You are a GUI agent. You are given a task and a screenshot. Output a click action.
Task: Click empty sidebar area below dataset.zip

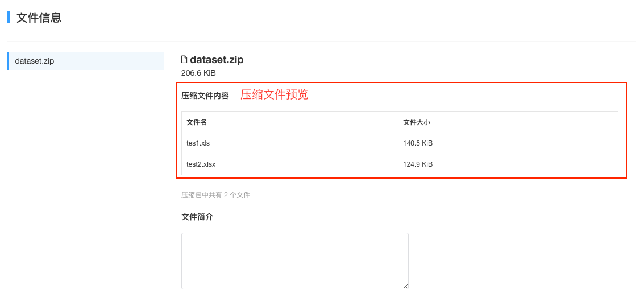point(85,185)
